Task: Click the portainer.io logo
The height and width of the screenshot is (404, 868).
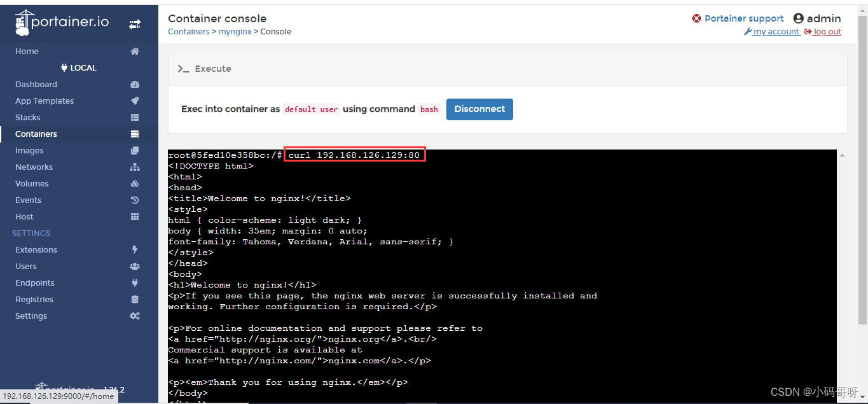Action: coord(62,22)
